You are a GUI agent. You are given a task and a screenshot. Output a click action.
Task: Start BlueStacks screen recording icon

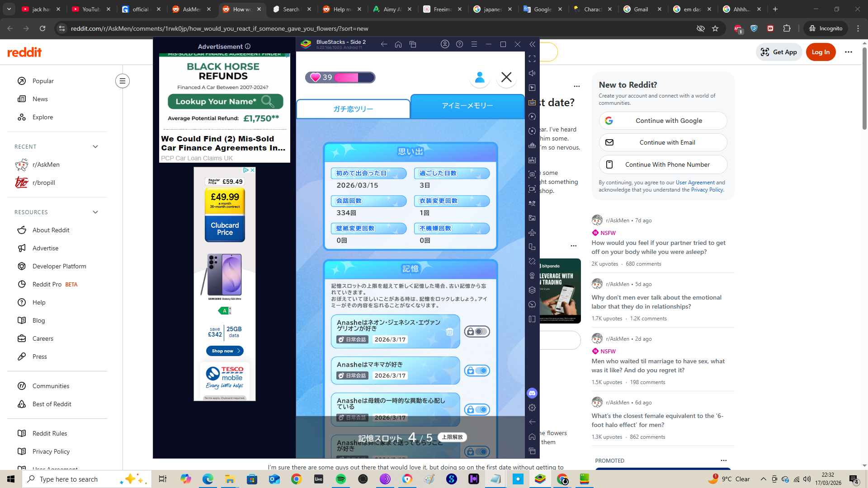pos(532,189)
